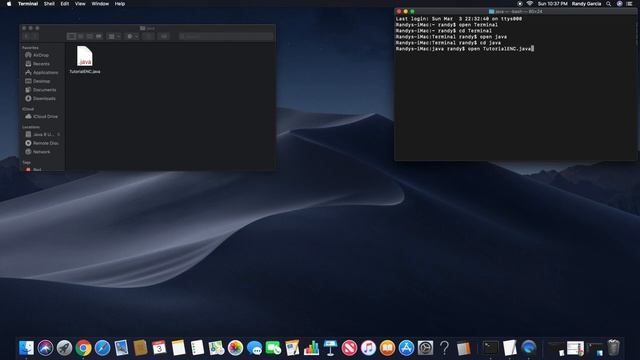The width and height of the screenshot is (640, 360).
Task: Switch Finder to gallery view
Action: (x=99, y=36)
